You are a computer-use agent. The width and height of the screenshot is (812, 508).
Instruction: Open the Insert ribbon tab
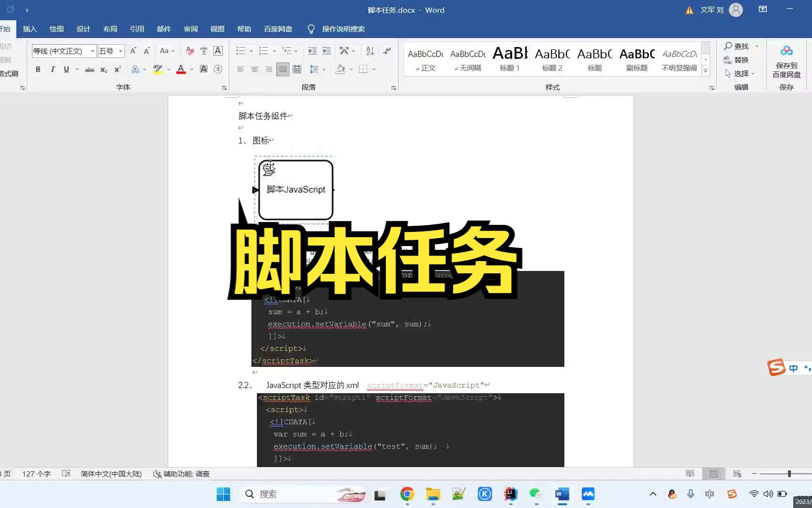click(x=30, y=29)
